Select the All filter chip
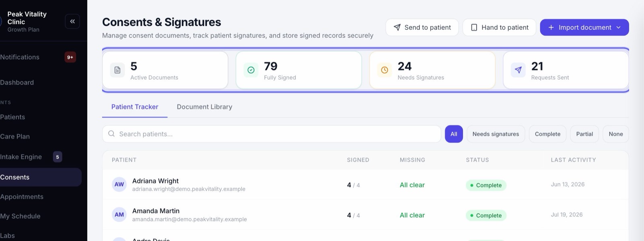The width and height of the screenshot is (644, 241). 454,134
